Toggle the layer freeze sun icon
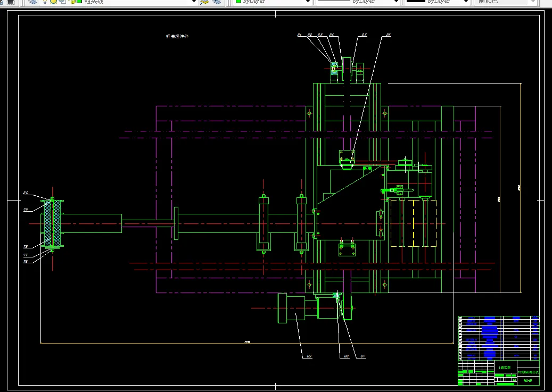The image size is (552, 392). click(x=53, y=2)
